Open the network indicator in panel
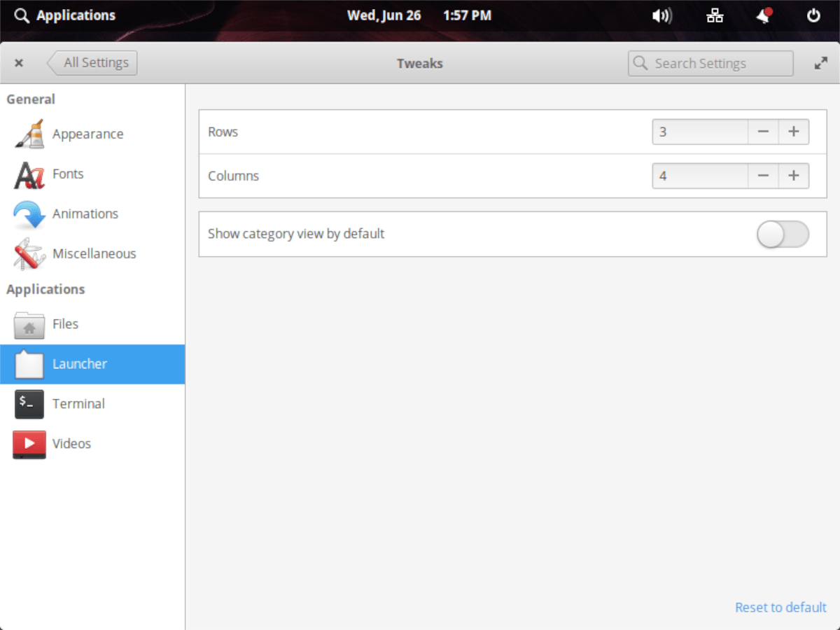840x630 pixels. pyautogui.click(x=715, y=15)
